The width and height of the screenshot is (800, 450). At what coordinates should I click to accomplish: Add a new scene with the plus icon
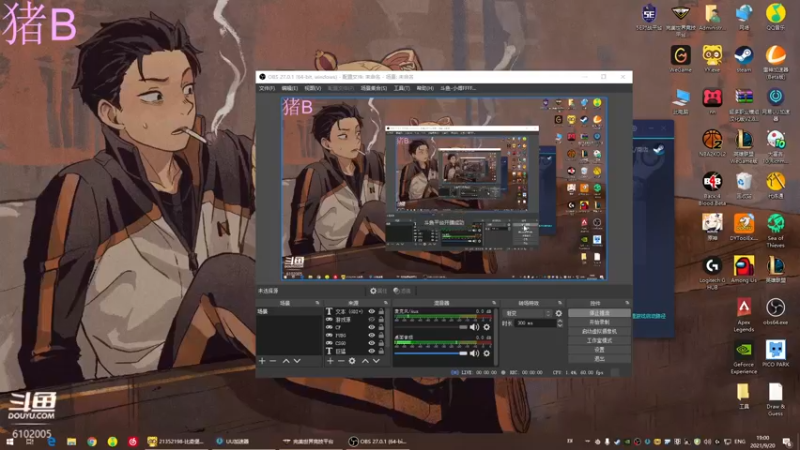[x=262, y=361]
